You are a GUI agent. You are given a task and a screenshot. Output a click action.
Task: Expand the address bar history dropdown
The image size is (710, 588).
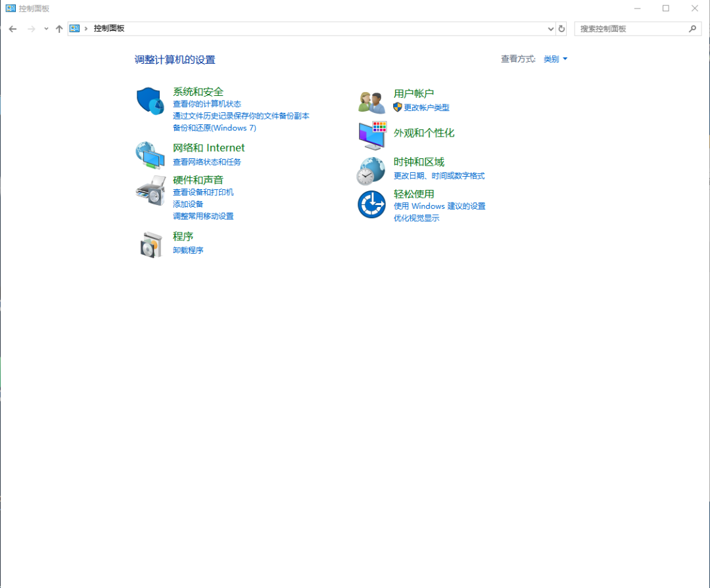pos(551,28)
